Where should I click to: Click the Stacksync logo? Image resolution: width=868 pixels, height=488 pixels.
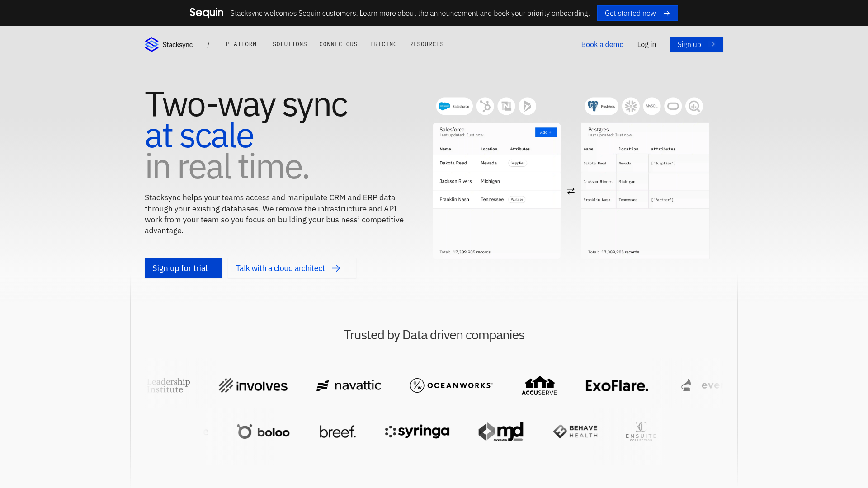coord(168,44)
